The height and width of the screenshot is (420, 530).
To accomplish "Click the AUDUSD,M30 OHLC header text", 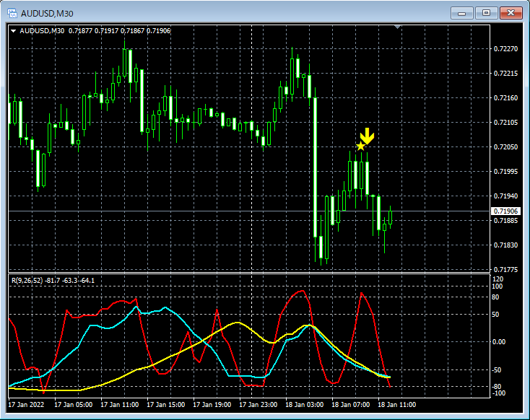I will coord(95,31).
